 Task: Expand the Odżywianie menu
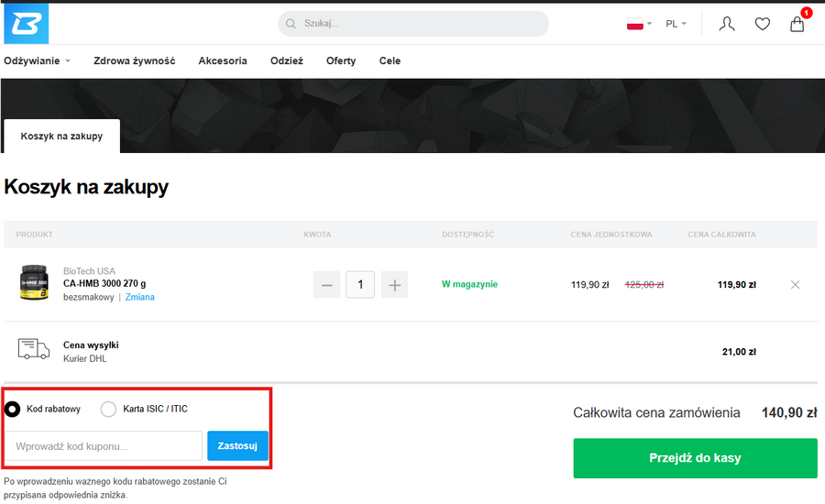[x=37, y=61]
